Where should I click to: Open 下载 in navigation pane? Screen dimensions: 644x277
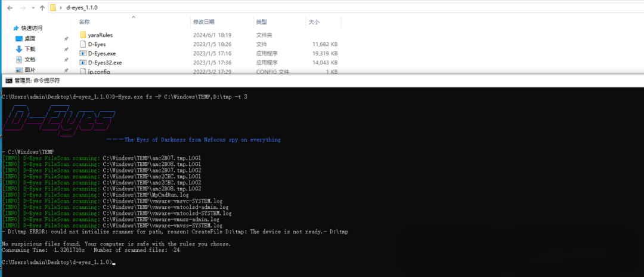click(x=30, y=49)
